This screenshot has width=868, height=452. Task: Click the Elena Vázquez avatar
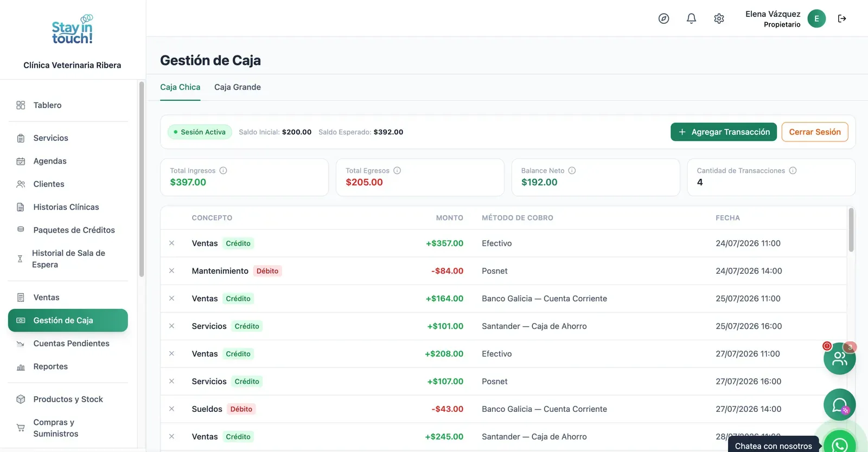[x=816, y=18]
